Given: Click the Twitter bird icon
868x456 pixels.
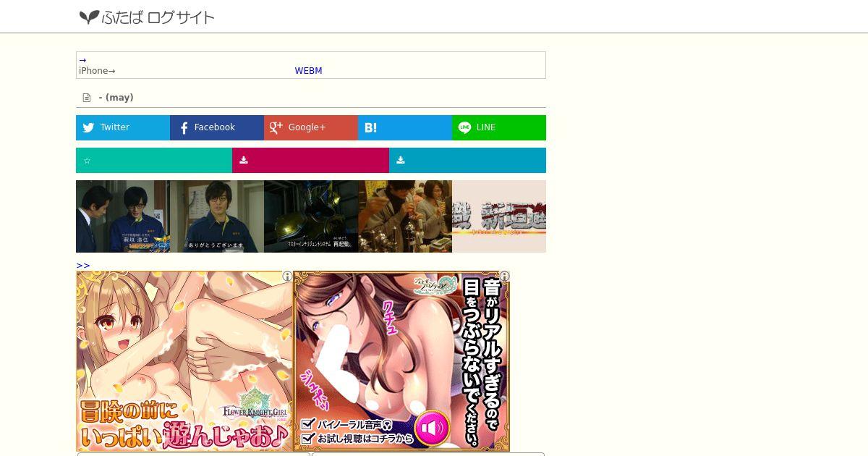Looking at the screenshot, I should click(x=88, y=127).
